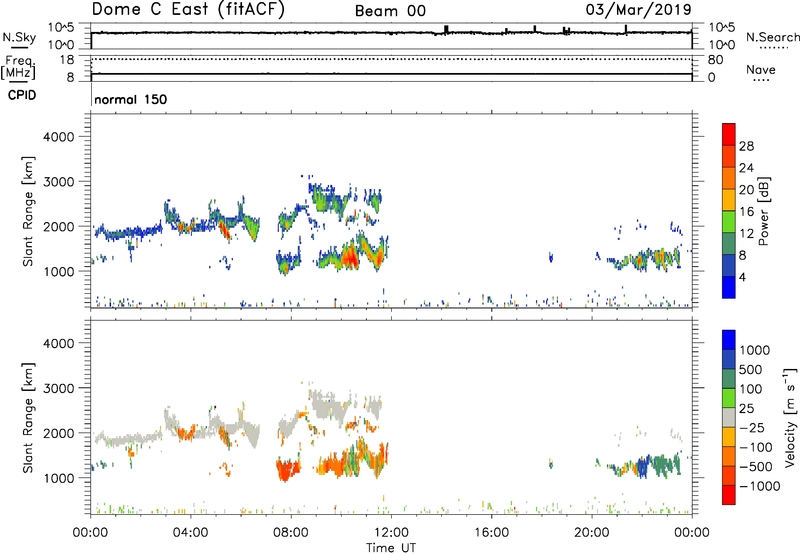Click the '12:00' time axis label
This screenshot has width=800, height=554.
click(391, 533)
